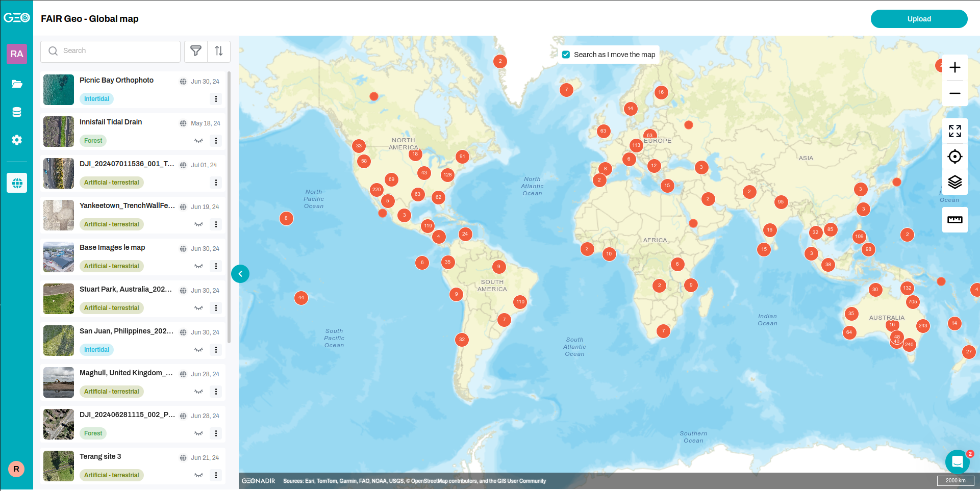
Task: Uncheck Search as I move the map
Action: (566, 55)
